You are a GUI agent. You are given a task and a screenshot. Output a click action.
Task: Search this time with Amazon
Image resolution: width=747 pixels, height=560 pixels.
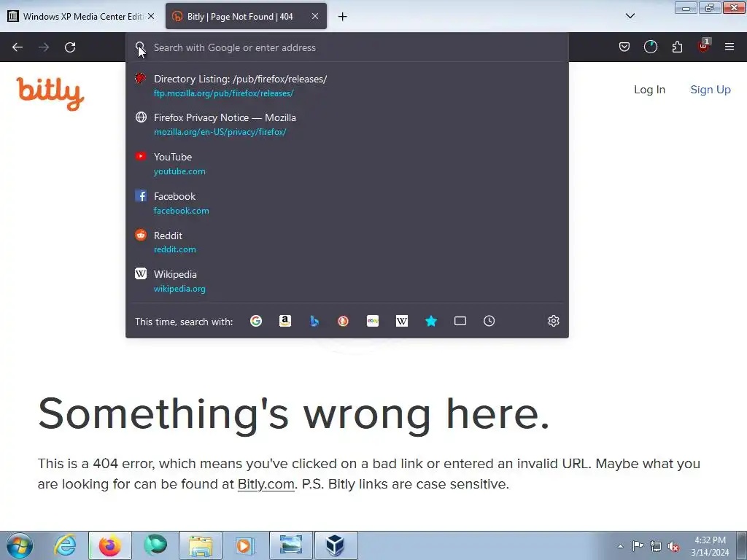[285, 321]
